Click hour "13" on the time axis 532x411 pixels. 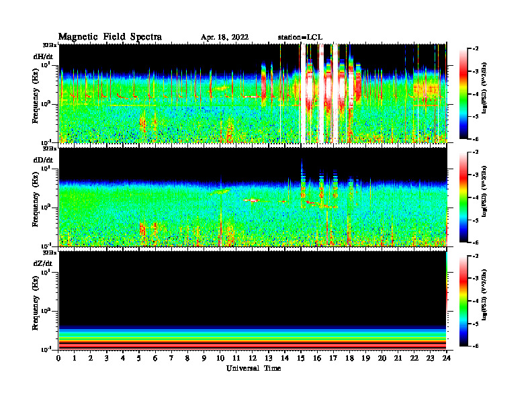(269, 358)
